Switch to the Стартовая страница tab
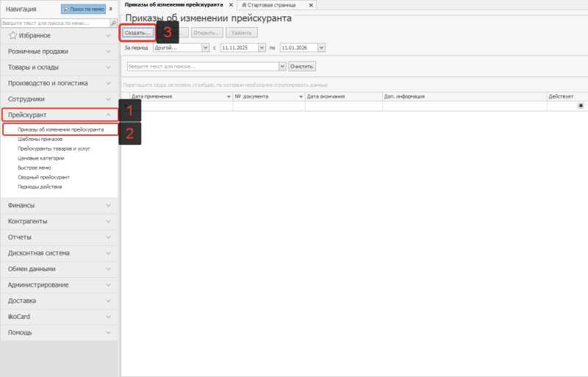Image resolution: width=588 pixels, height=377 pixels. (271, 5)
